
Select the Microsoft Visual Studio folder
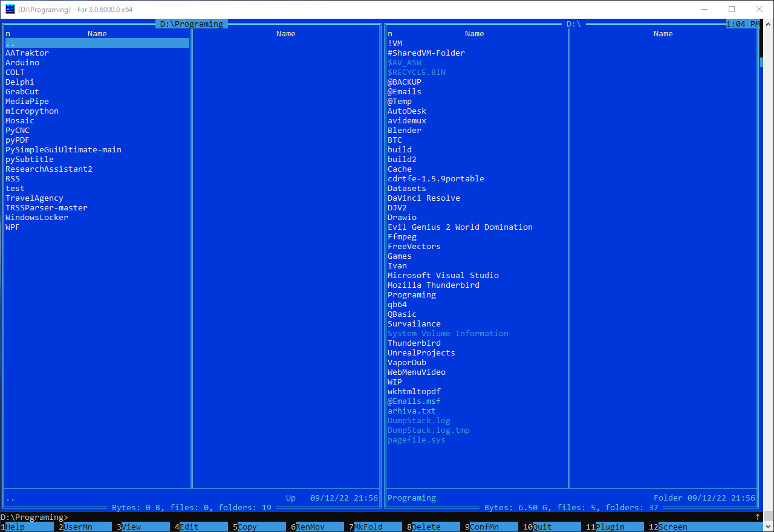(443, 275)
